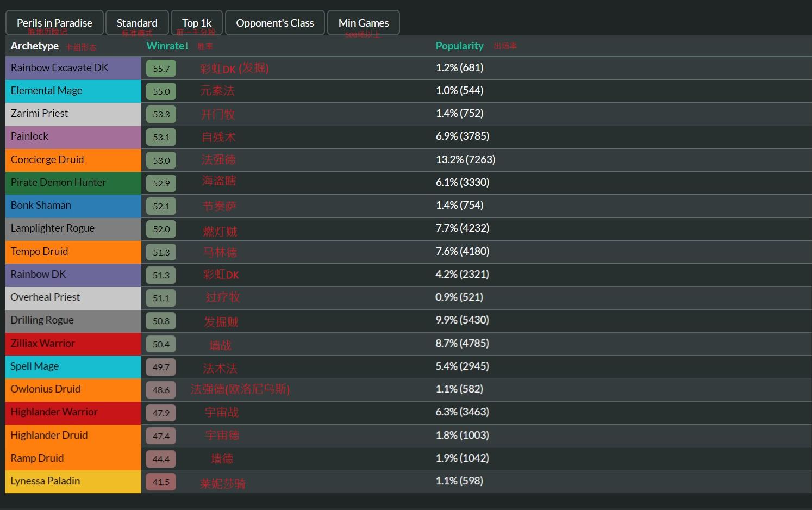Open the Perils in Paradise filter
Image resolution: width=812 pixels, height=510 pixels.
tap(54, 23)
